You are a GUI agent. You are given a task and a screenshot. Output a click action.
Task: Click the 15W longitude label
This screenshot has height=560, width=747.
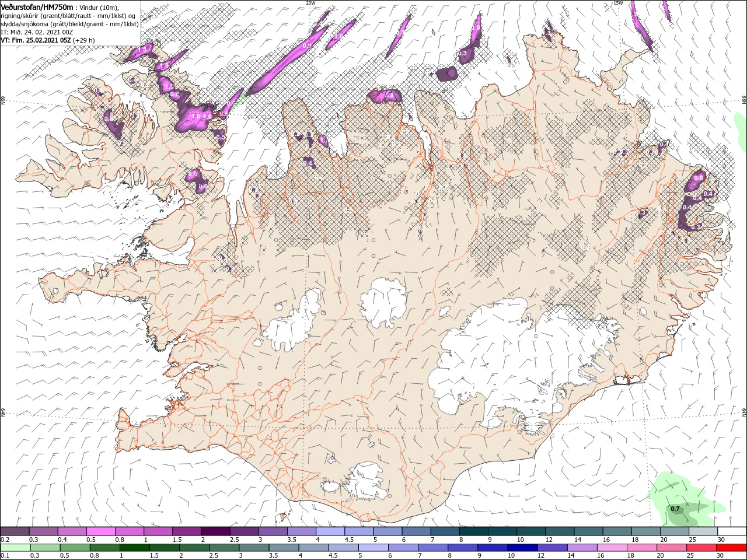(x=618, y=3)
